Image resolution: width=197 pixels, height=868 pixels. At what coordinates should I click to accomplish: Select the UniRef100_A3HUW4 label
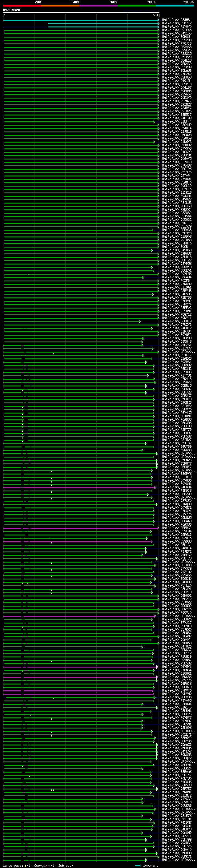point(176,704)
